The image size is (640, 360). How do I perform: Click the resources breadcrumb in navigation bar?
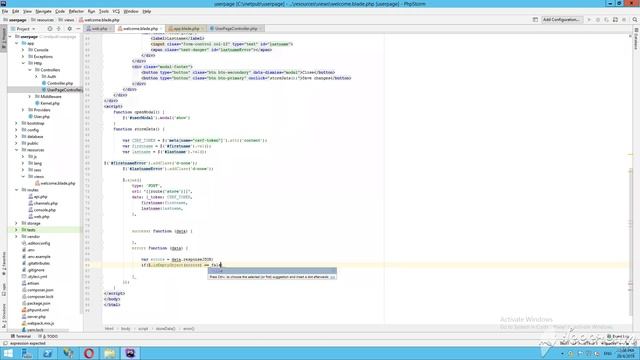click(42, 20)
